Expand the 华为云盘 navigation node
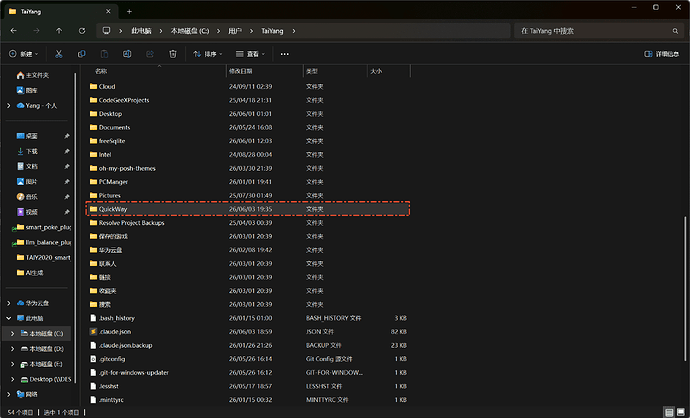690x418 pixels. 9,303
